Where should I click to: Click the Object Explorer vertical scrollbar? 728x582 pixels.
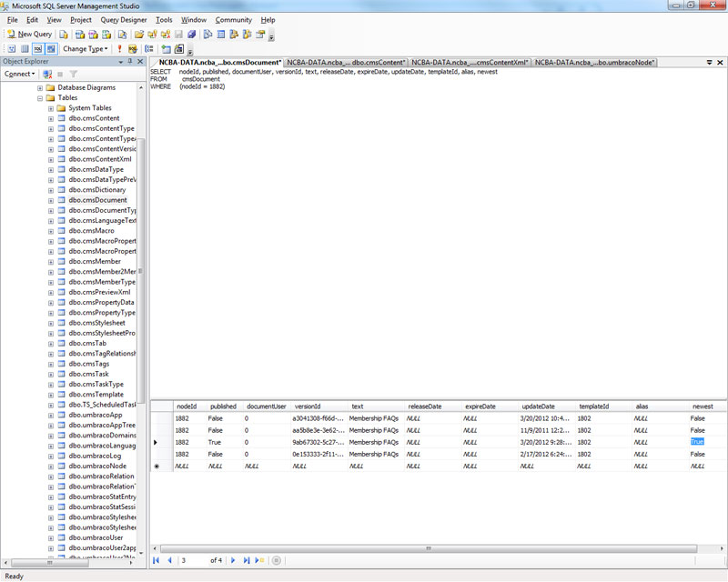[x=141, y=269]
